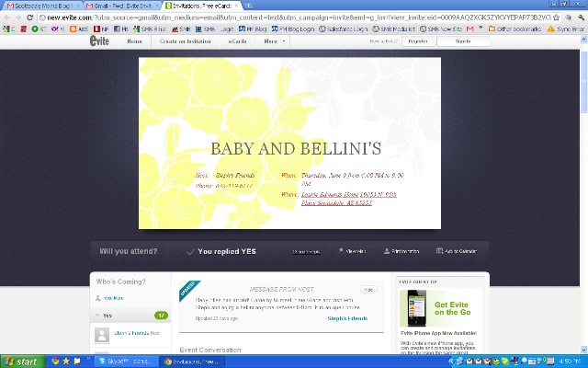Open the Home menu item
This screenshot has width=588, height=368.
(x=134, y=41)
